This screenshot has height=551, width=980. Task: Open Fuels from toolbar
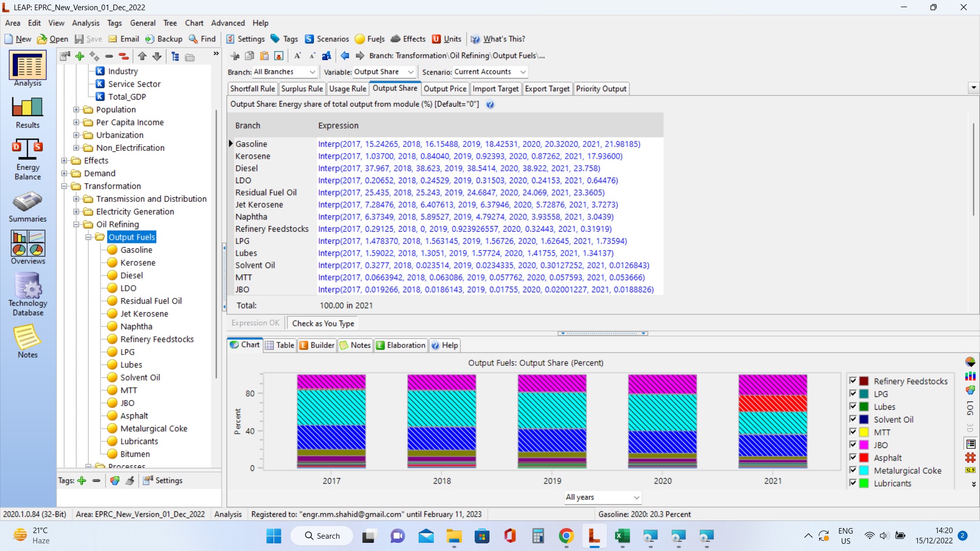pos(370,39)
